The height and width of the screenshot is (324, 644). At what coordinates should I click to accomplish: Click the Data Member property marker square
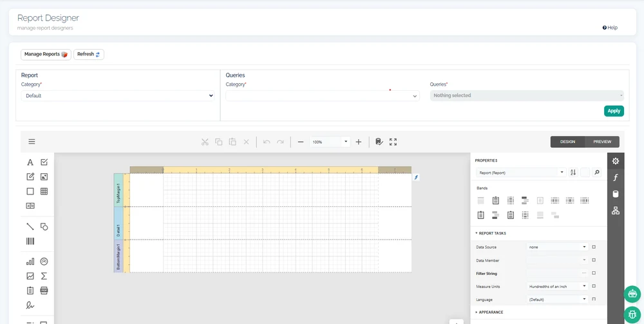click(x=594, y=260)
